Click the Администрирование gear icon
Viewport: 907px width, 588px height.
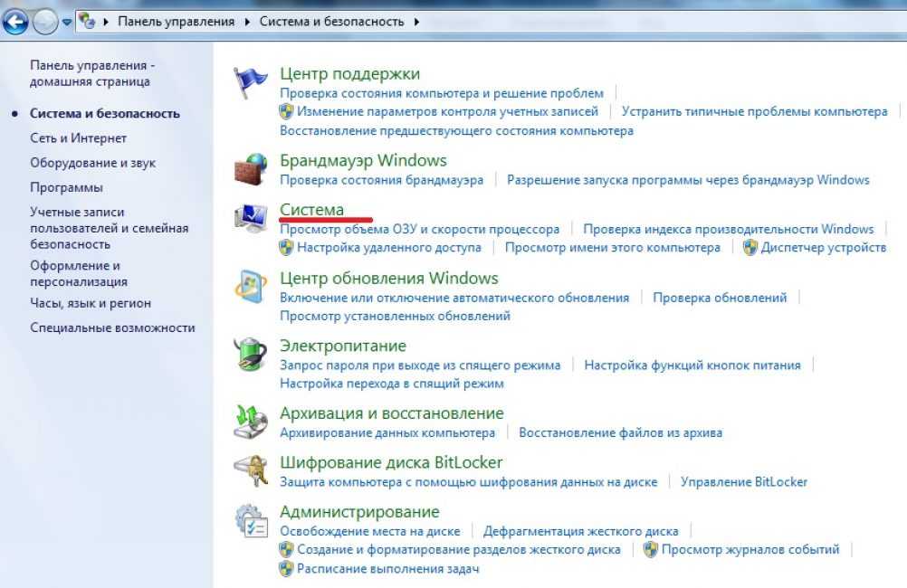coord(251,522)
